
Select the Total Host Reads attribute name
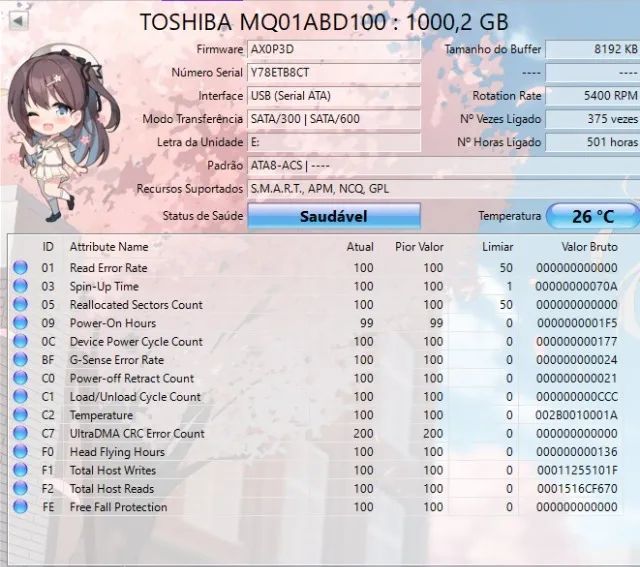click(x=112, y=489)
